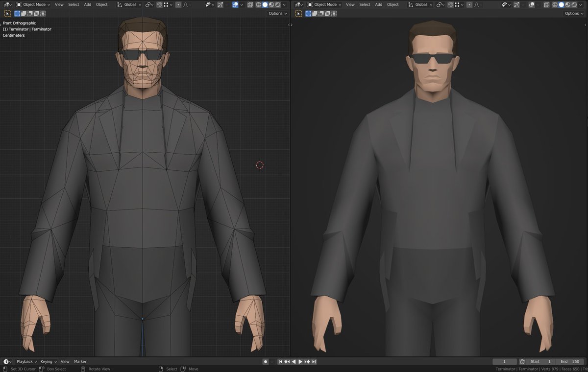This screenshot has height=372, width=588.
Task: Select the Tweak tool in right viewport
Action: (298, 14)
